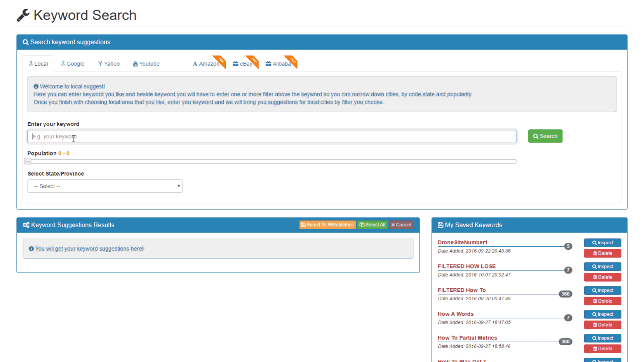The height and width of the screenshot is (362, 644).
Task: Delete the FILTERED HOW LOSE entry
Action: 602,277
